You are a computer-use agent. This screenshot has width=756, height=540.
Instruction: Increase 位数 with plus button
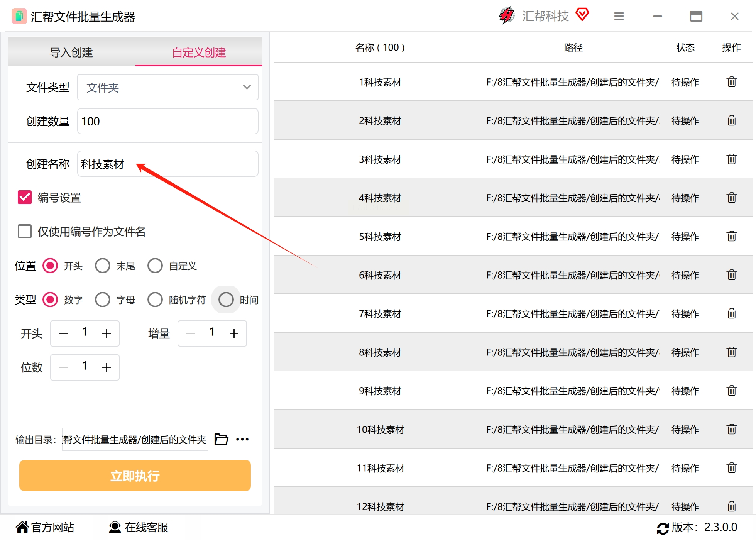click(107, 367)
